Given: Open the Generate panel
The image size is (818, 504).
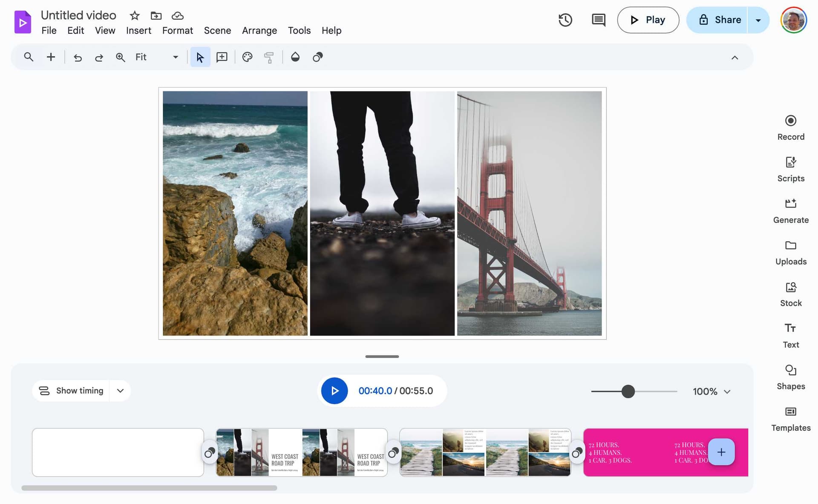Looking at the screenshot, I should click(790, 210).
